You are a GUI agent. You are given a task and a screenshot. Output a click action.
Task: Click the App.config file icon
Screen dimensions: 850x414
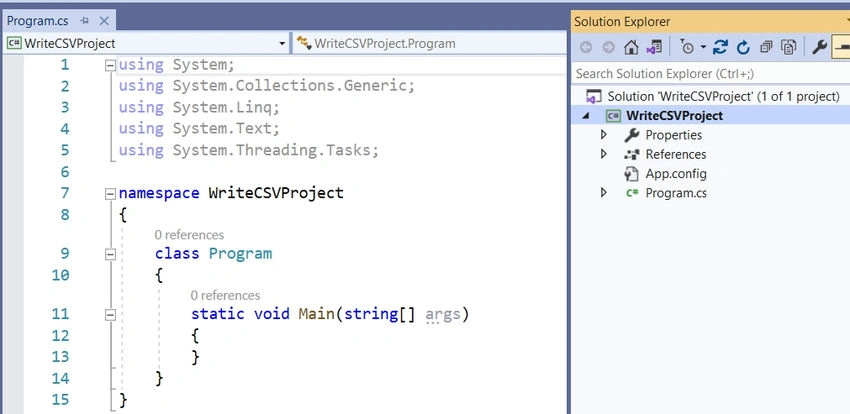[x=631, y=174]
